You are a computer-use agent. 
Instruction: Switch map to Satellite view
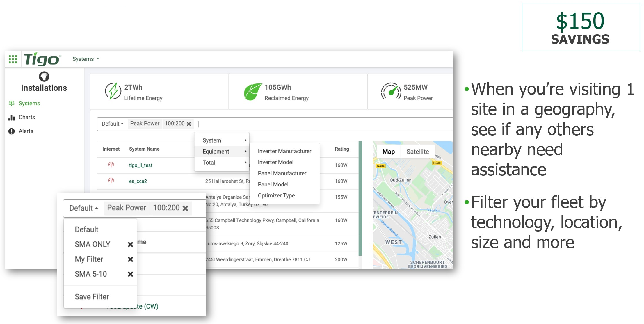(x=417, y=152)
